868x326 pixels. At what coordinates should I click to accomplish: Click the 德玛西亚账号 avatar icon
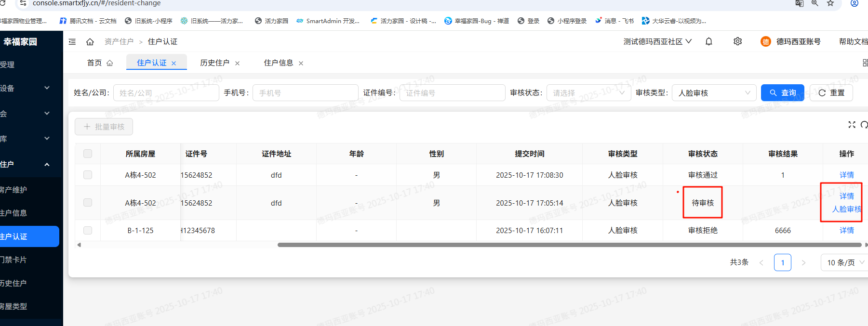(x=766, y=41)
